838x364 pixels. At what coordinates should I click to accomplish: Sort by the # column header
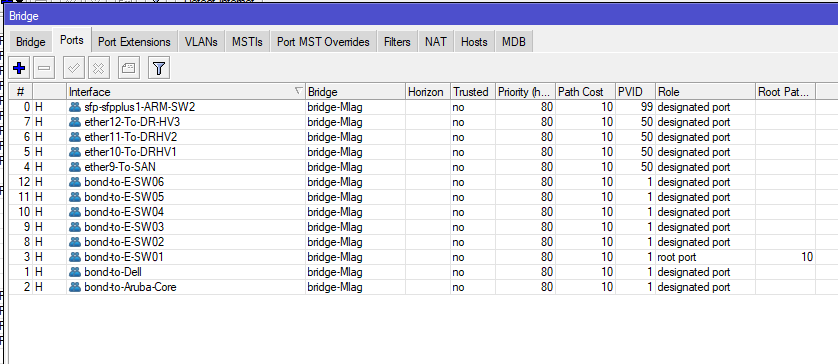(x=21, y=92)
